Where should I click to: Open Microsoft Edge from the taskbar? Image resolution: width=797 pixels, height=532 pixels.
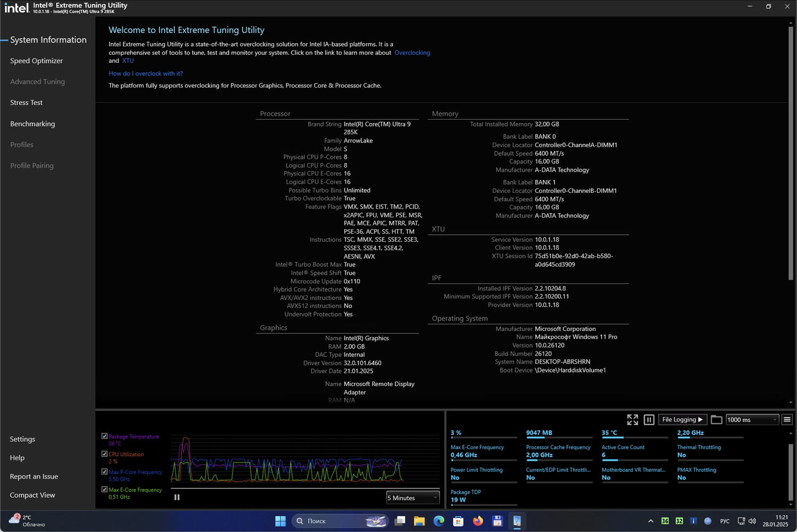pyautogui.click(x=439, y=521)
